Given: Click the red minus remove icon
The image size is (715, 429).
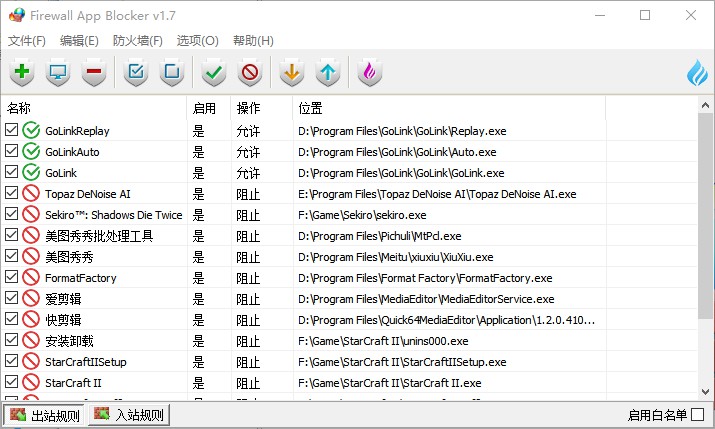Looking at the screenshot, I should [x=94, y=72].
